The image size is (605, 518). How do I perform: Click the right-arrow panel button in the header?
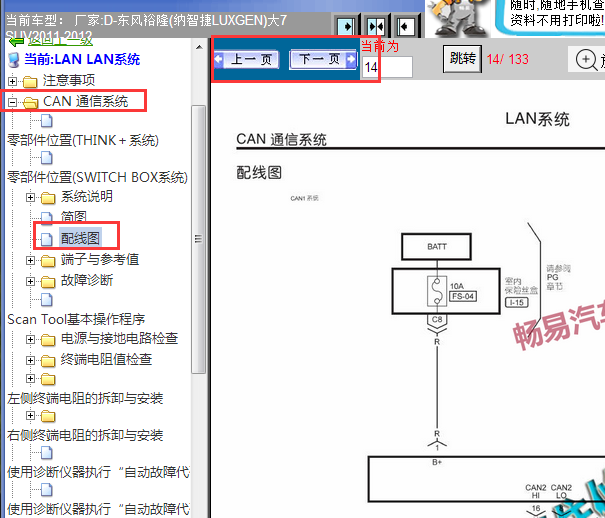[x=346, y=27]
